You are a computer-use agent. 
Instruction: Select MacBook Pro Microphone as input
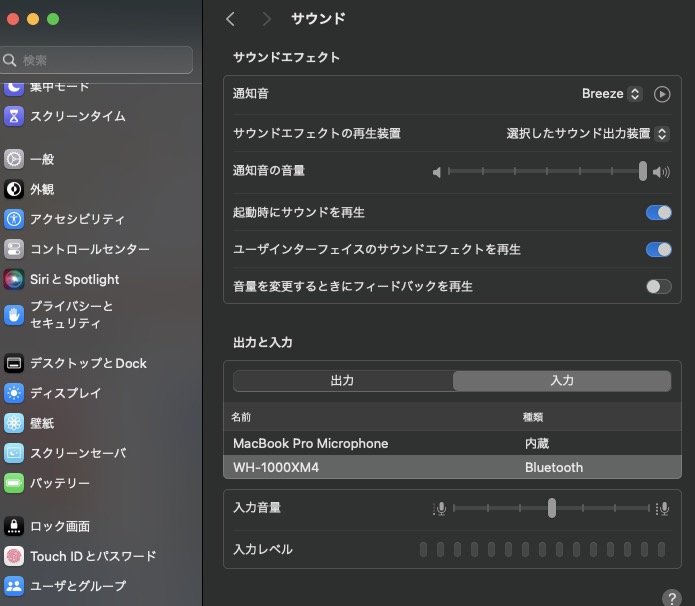pyautogui.click(x=310, y=443)
